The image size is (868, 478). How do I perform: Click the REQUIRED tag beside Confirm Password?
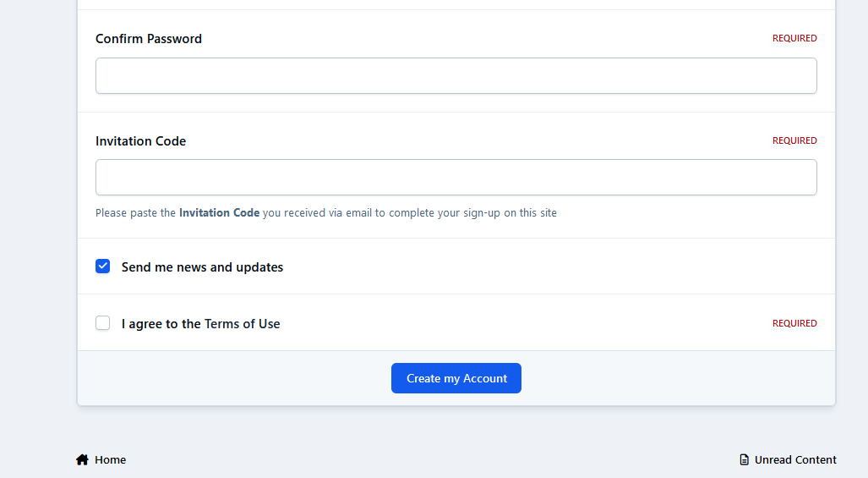tap(794, 38)
